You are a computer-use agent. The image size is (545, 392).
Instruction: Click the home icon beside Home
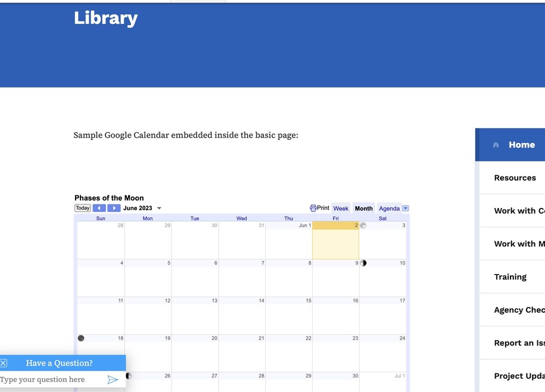pyautogui.click(x=496, y=145)
